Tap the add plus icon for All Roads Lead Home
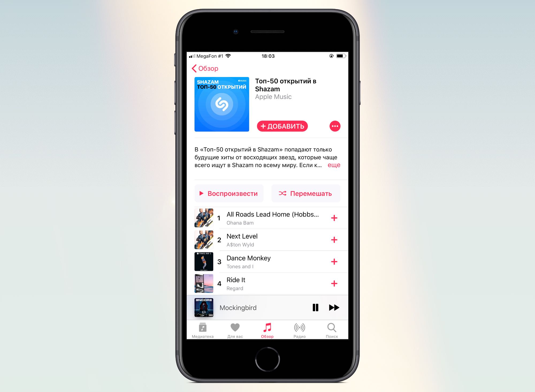Image resolution: width=535 pixels, height=392 pixels. (334, 218)
